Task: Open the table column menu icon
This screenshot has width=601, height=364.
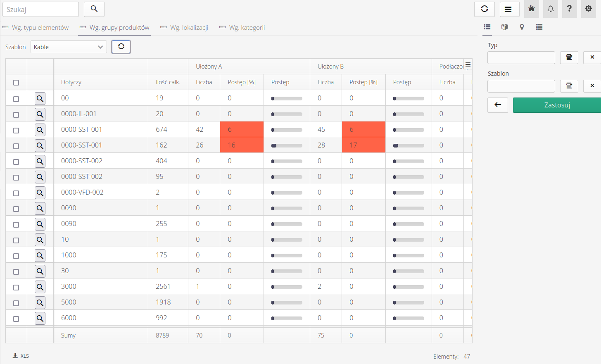Action: coord(468,64)
